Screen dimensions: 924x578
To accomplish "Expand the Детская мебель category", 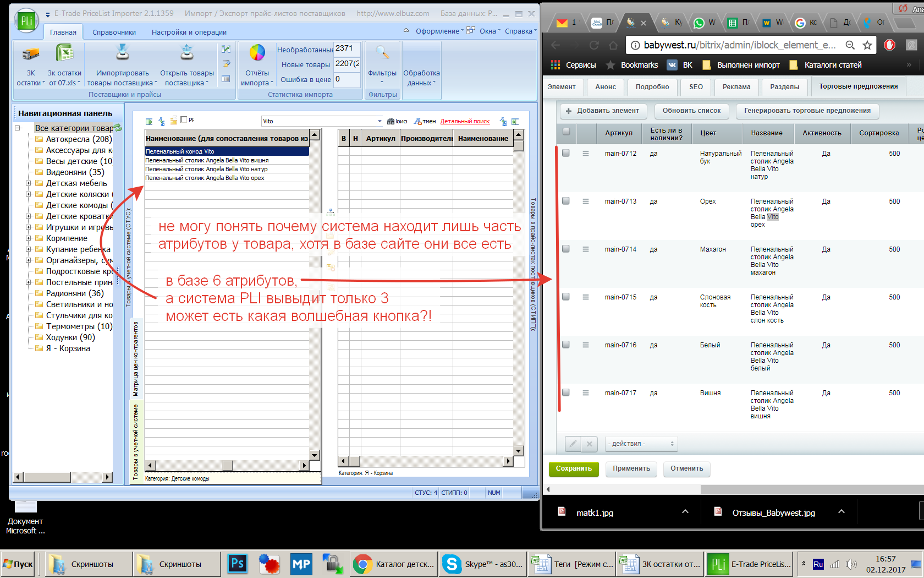I will tap(29, 183).
